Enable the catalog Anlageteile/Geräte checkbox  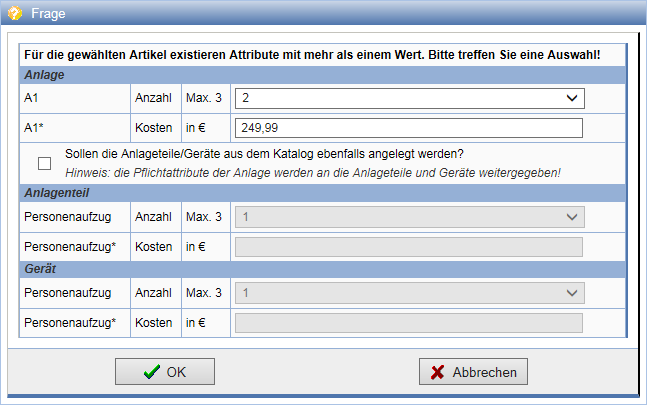pos(44,163)
